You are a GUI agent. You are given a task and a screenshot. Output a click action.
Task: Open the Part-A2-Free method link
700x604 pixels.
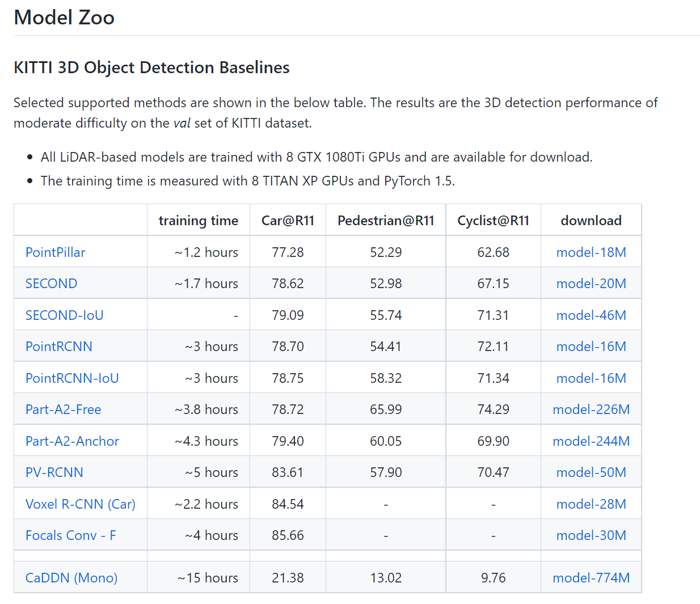coord(63,409)
